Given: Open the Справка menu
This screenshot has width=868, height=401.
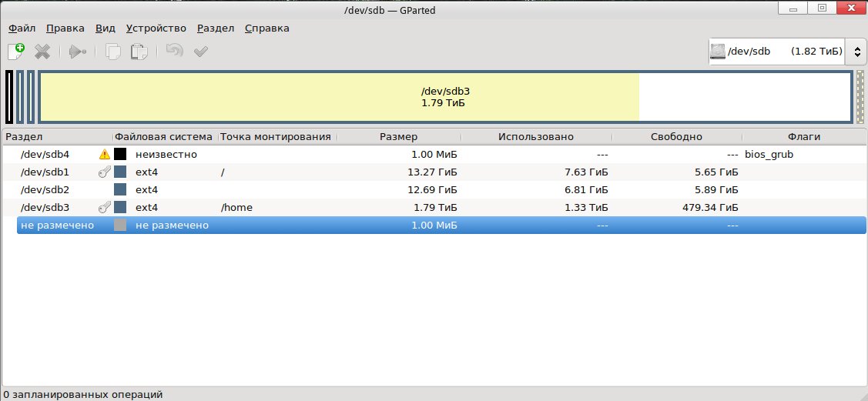Looking at the screenshot, I should pyautogui.click(x=266, y=28).
